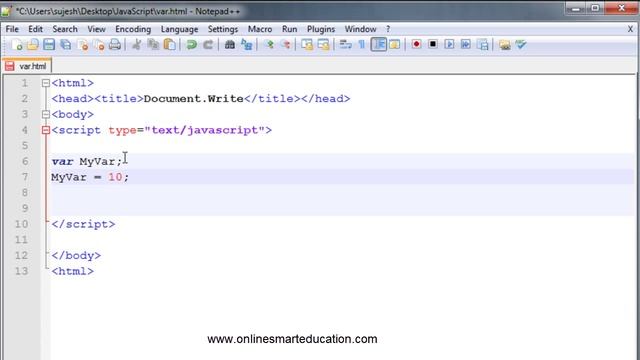Stop macro recording with black square icon
640x360 pixels.
tap(433, 44)
